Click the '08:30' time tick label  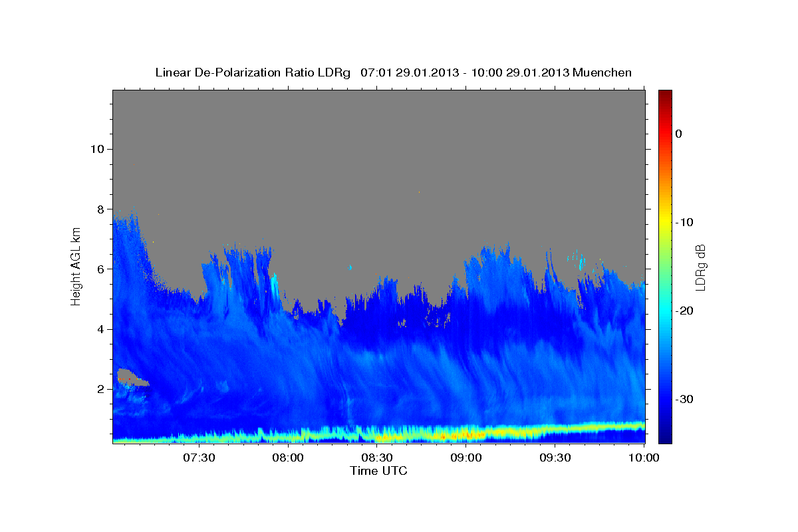tap(376, 458)
